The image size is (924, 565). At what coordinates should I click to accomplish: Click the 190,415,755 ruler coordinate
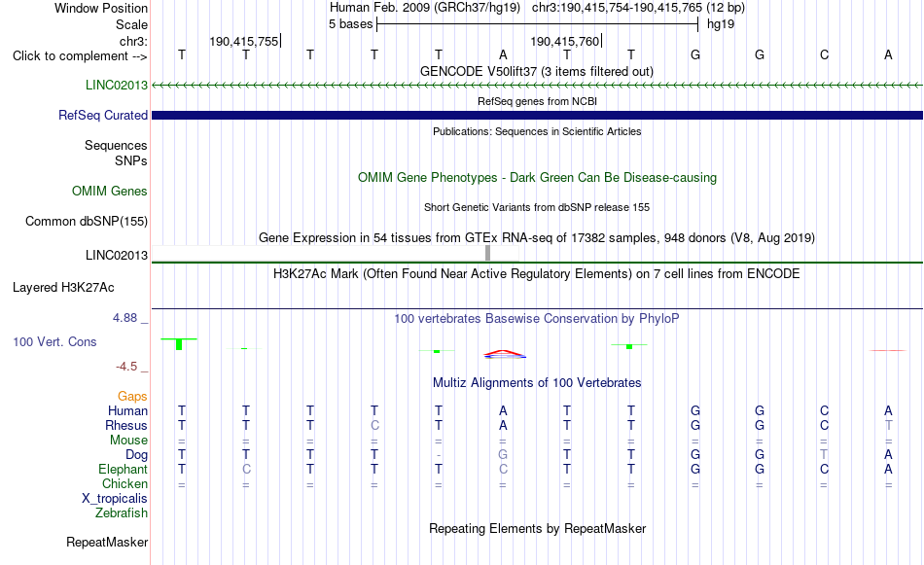click(x=244, y=41)
